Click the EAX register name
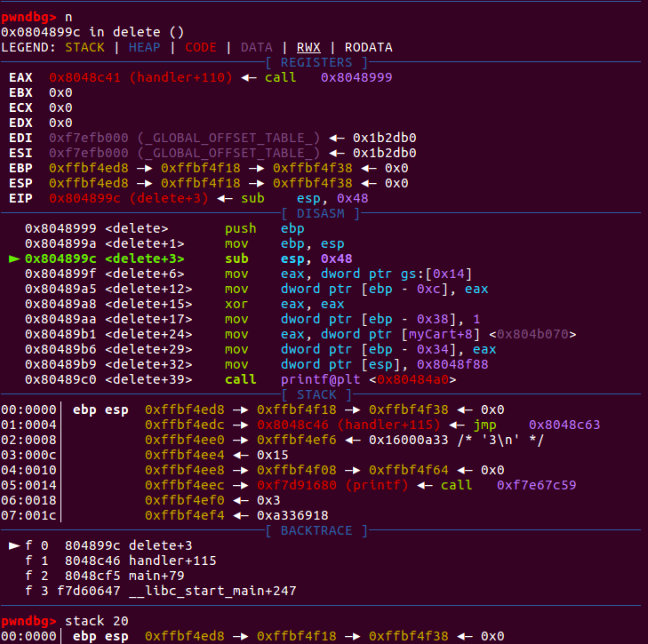648x644 pixels. point(20,77)
